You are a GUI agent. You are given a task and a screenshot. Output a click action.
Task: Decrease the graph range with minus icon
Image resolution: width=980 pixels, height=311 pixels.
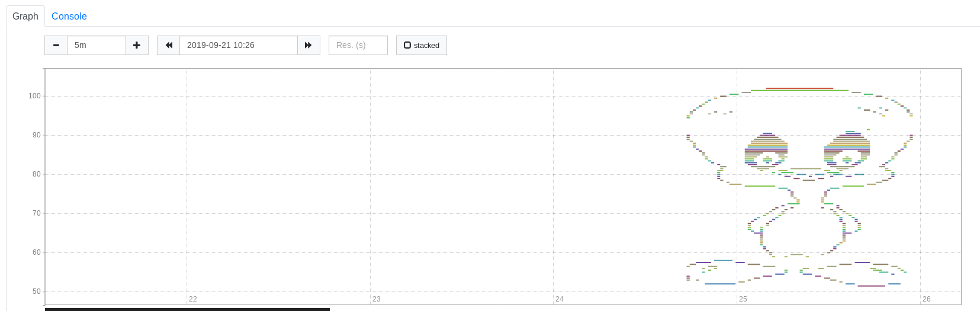point(56,45)
